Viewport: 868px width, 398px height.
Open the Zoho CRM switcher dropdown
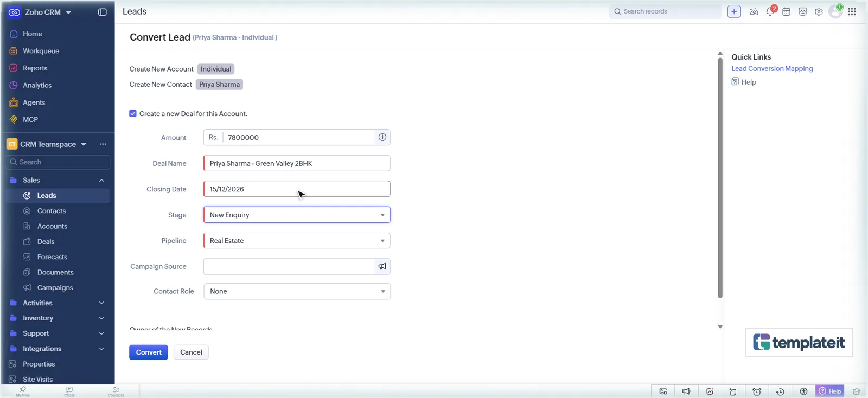[x=68, y=12]
